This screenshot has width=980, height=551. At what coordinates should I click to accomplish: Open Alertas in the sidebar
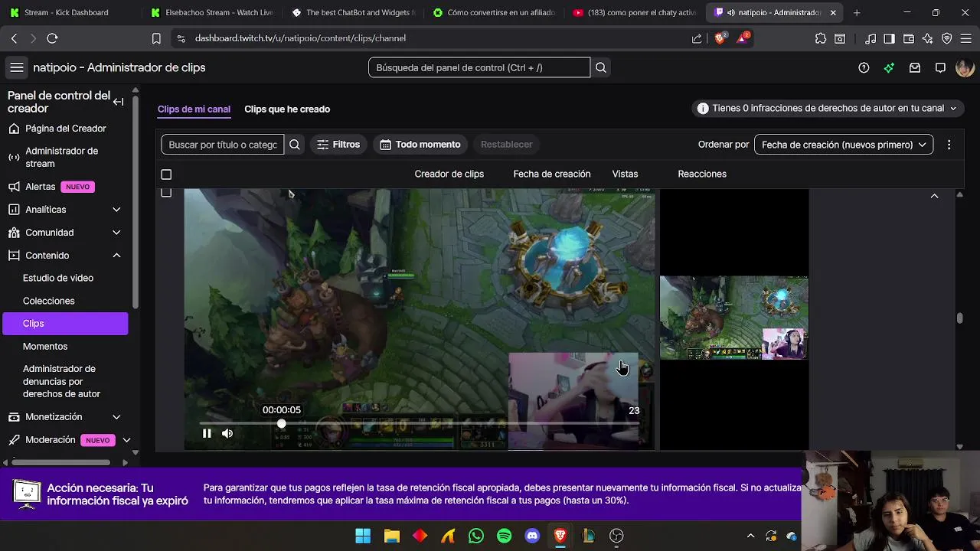click(41, 187)
